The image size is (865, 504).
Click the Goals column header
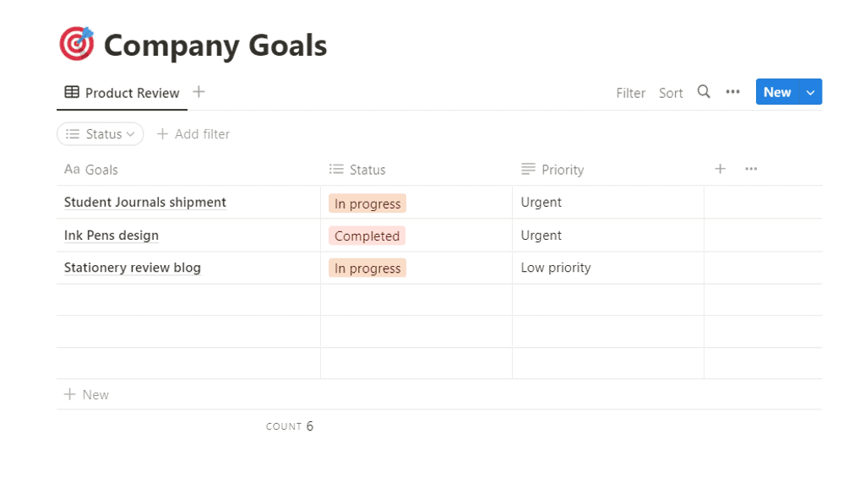(101, 170)
